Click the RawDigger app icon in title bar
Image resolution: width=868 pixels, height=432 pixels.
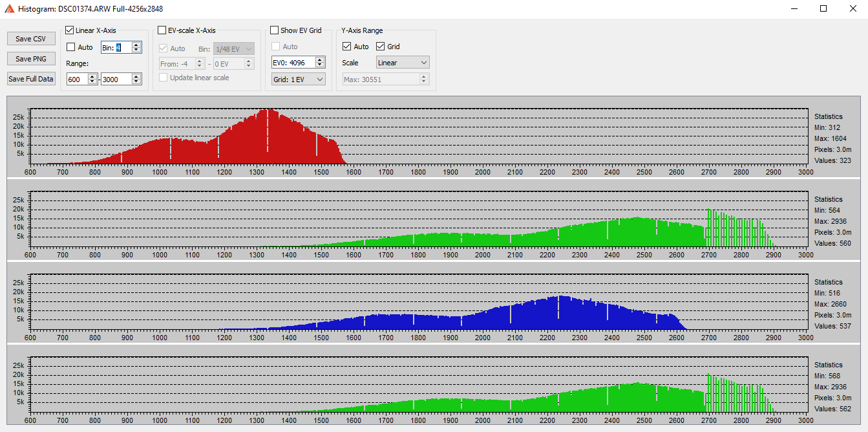pos(10,8)
